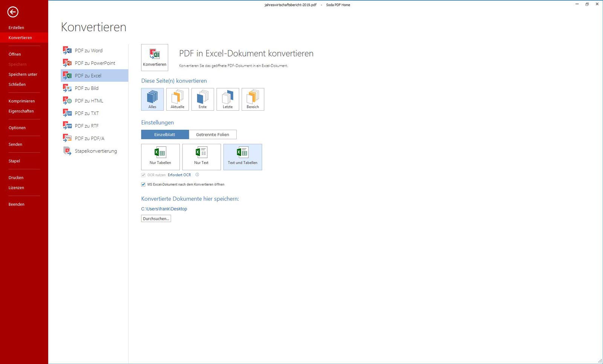The width and height of the screenshot is (603, 364).
Task: Choose Letzte page option icon
Action: 228,99
